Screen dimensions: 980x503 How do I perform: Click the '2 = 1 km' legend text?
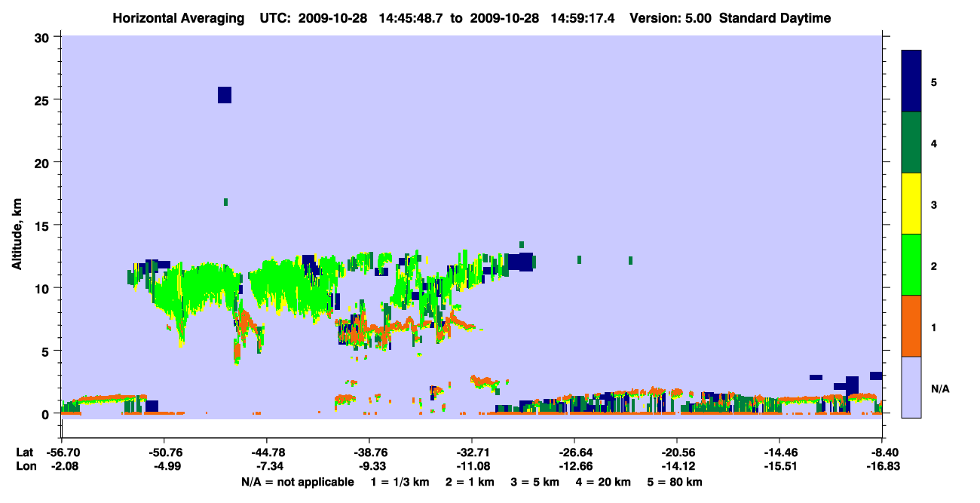click(470, 482)
